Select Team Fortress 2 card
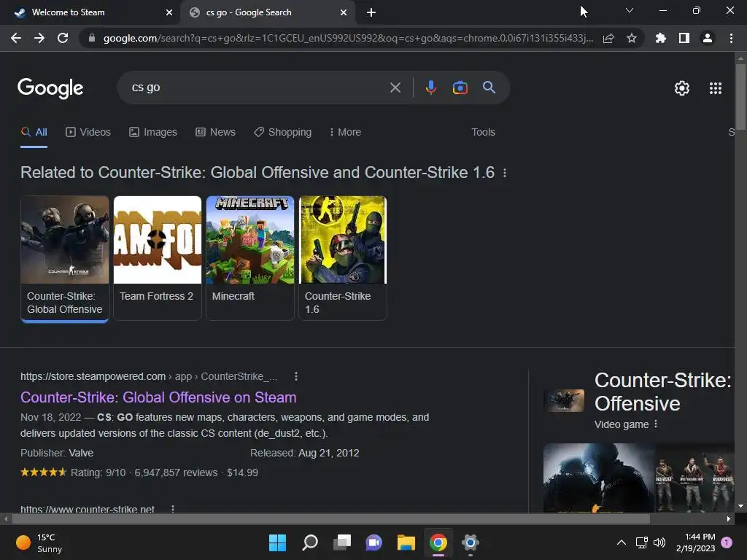The width and height of the screenshot is (747, 560). (x=158, y=258)
